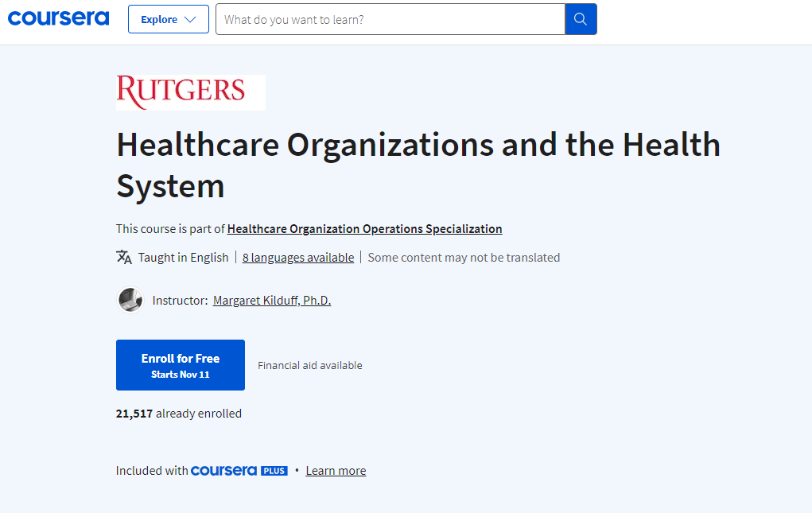Click the language translation icon next to Taught in English

[x=124, y=257]
